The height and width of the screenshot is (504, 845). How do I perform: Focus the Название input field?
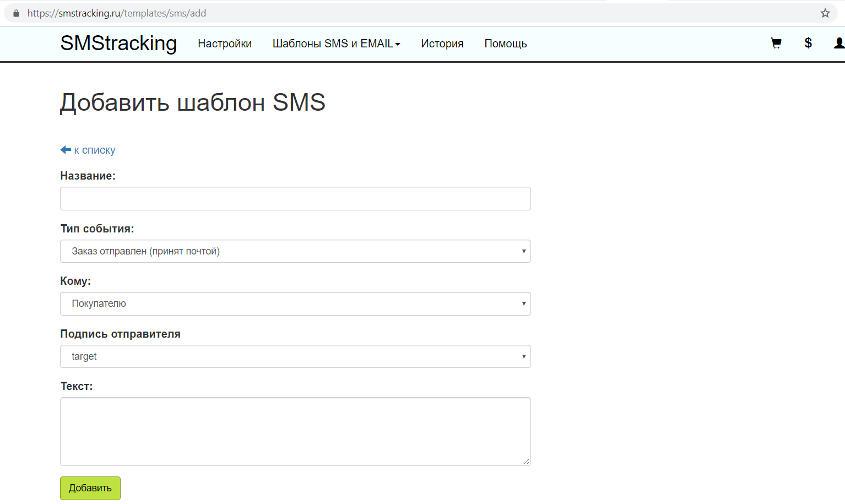coord(295,198)
